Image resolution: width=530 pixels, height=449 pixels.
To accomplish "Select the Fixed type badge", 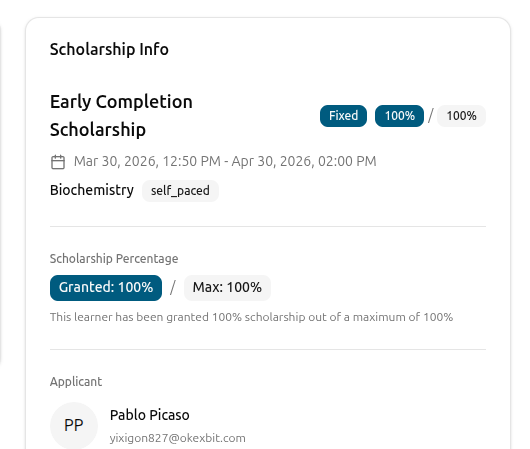I will pos(343,116).
